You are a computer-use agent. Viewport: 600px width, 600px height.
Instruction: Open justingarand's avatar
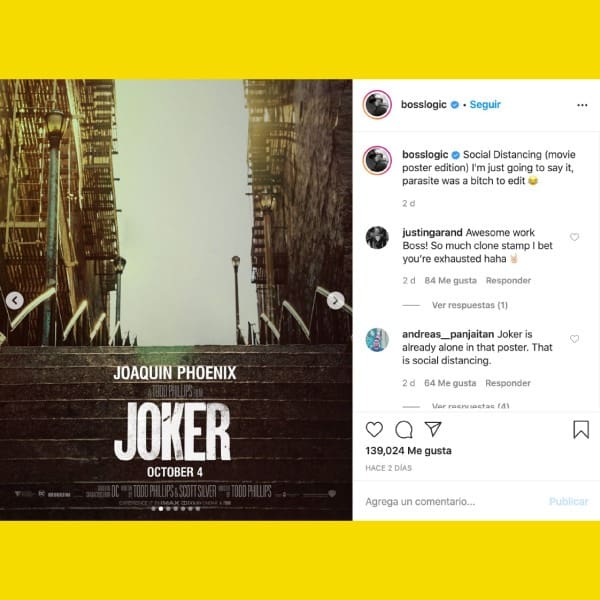(377, 238)
